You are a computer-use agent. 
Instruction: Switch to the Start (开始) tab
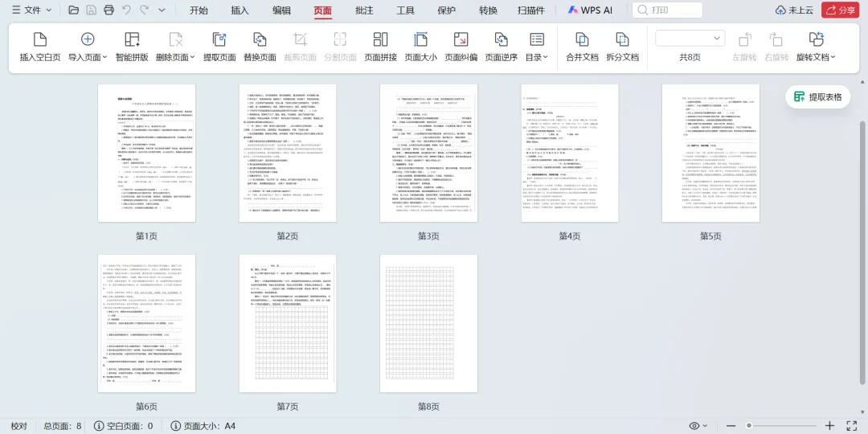click(x=199, y=10)
